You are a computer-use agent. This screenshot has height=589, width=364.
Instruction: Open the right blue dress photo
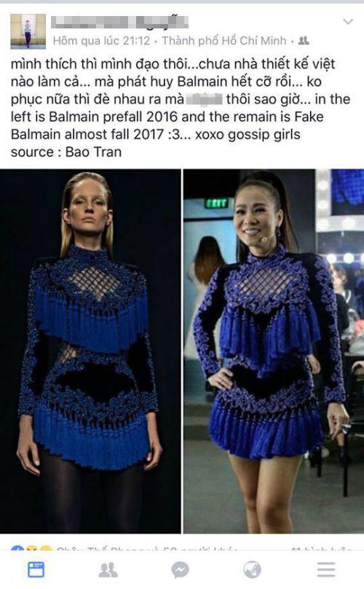[274, 351]
